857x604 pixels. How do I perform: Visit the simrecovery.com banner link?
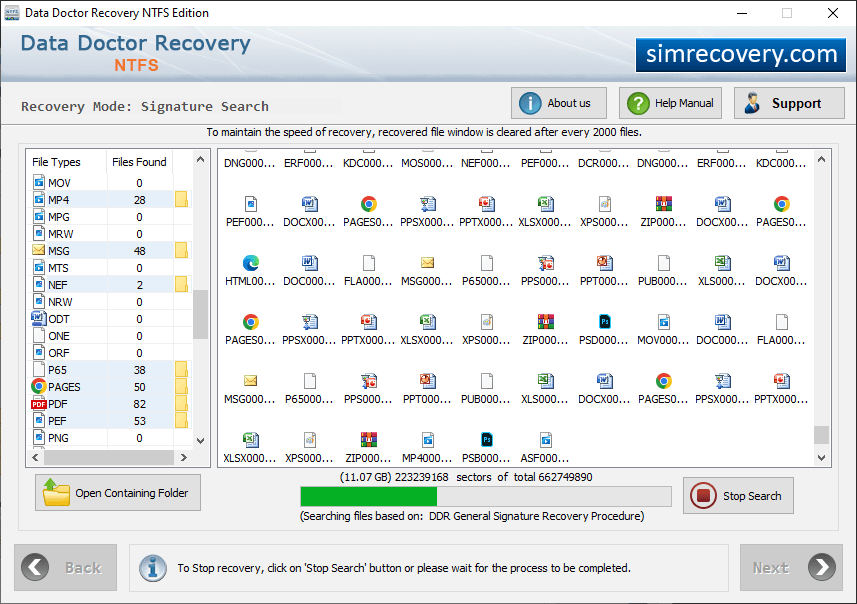click(741, 55)
